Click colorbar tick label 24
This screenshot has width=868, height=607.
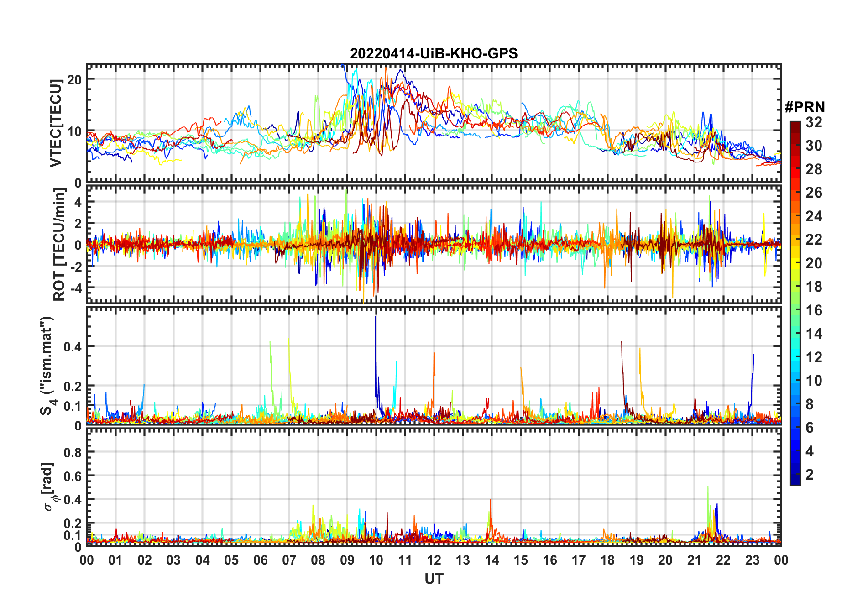point(813,216)
